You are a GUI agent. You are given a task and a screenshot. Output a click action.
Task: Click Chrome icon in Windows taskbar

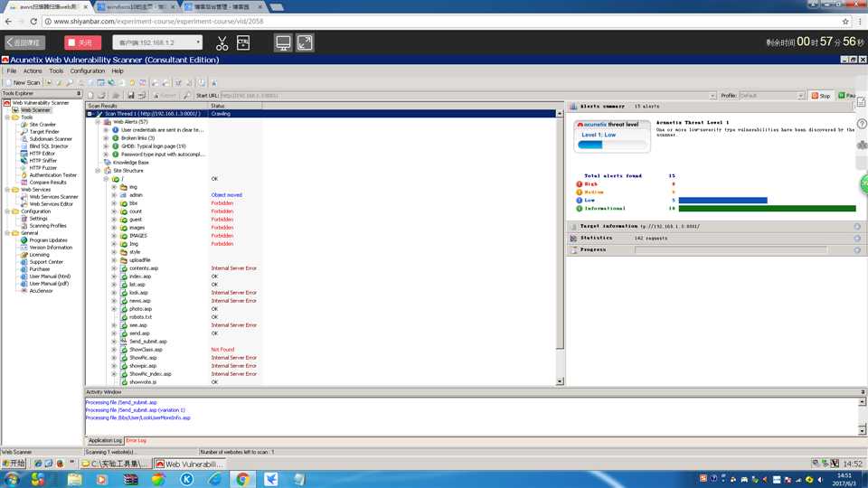click(242, 479)
